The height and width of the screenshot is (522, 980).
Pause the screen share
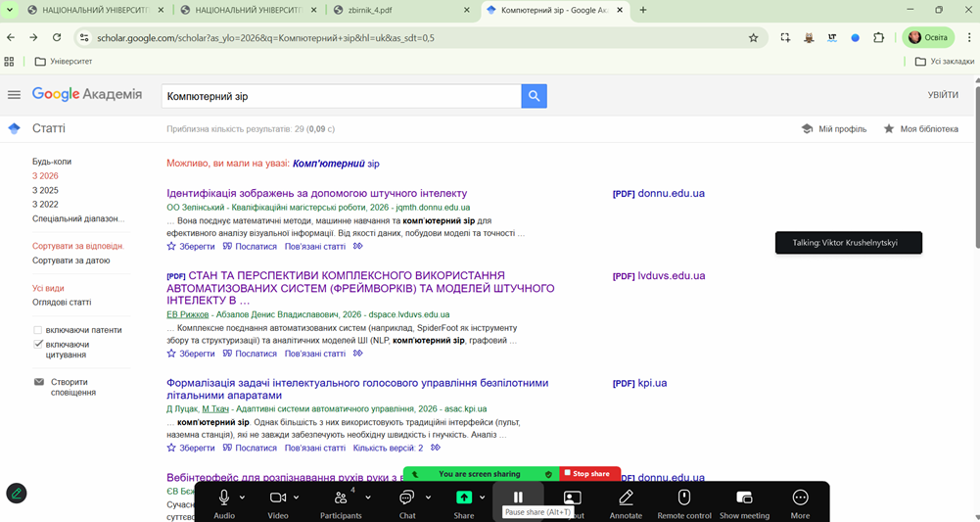[518, 498]
